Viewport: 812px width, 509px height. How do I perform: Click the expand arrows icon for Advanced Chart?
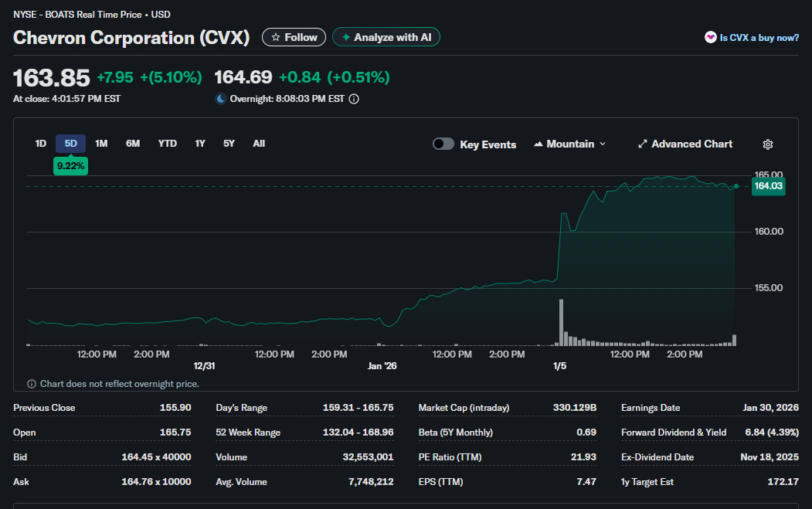coord(642,144)
